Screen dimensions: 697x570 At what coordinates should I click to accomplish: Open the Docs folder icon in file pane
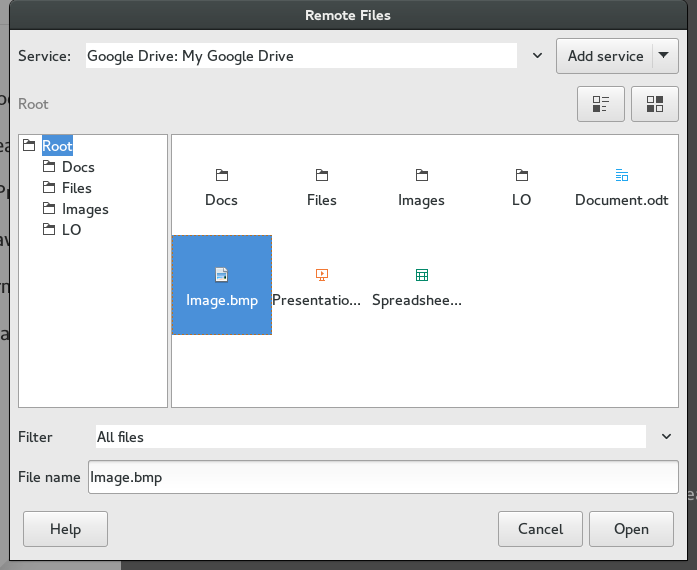pyautogui.click(x=221, y=175)
